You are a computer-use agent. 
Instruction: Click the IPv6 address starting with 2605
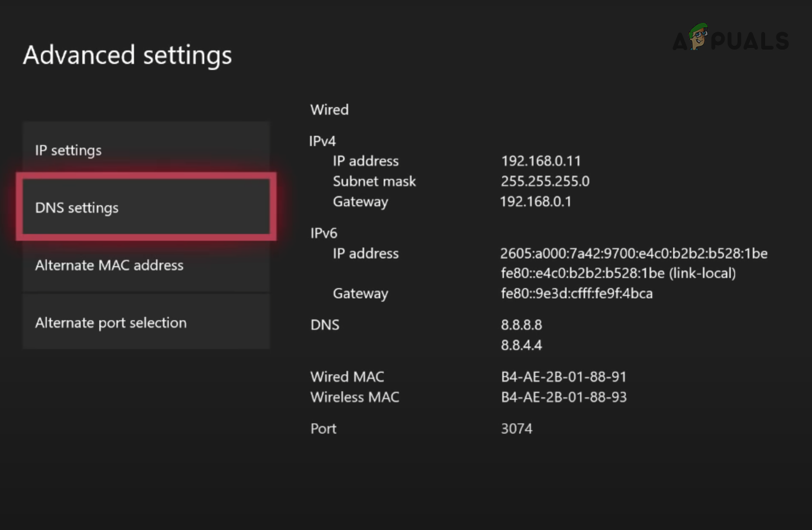click(x=633, y=254)
